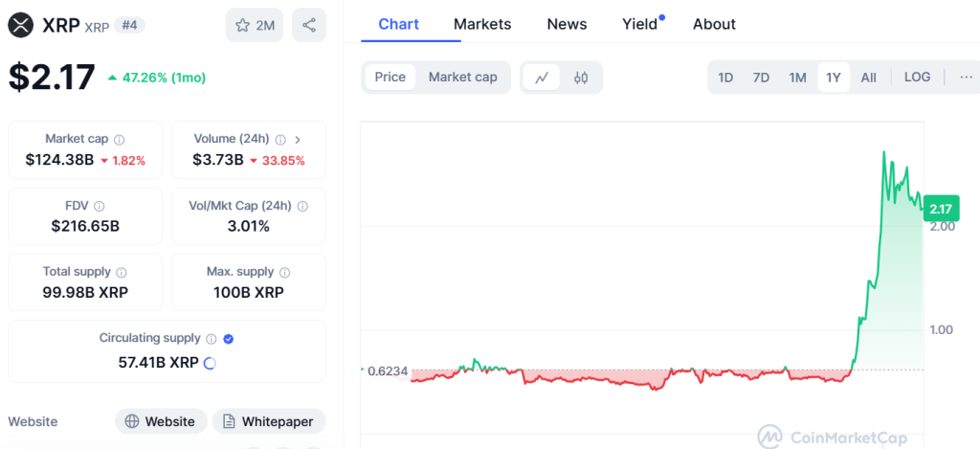980x449 pixels.
Task: Click the #4 rank badge
Action: 129,26
